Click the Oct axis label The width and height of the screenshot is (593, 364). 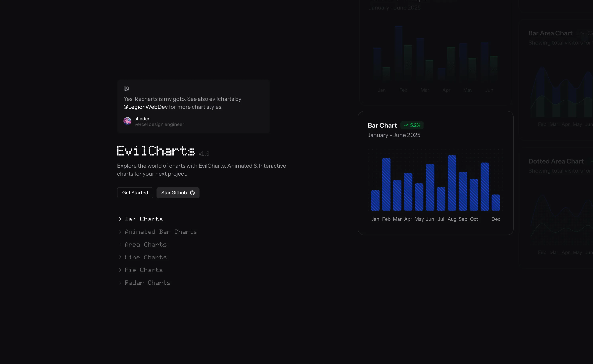click(474, 219)
